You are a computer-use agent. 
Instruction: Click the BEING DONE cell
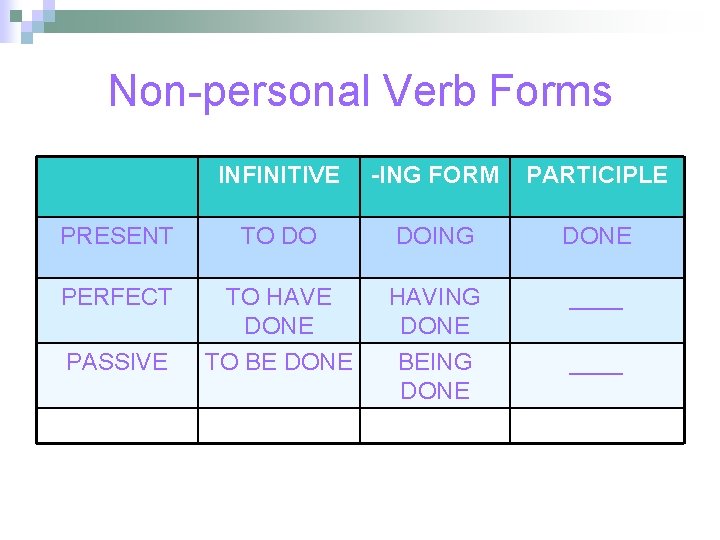point(434,376)
